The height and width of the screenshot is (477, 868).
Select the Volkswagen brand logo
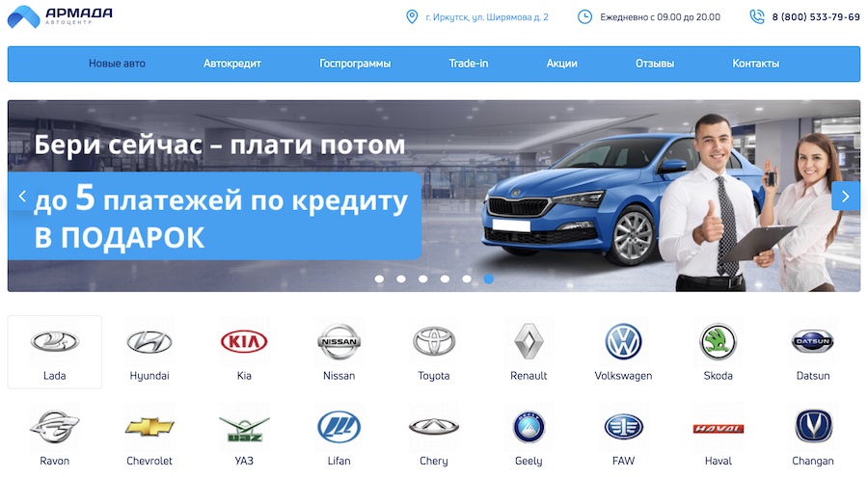(623, 341)
